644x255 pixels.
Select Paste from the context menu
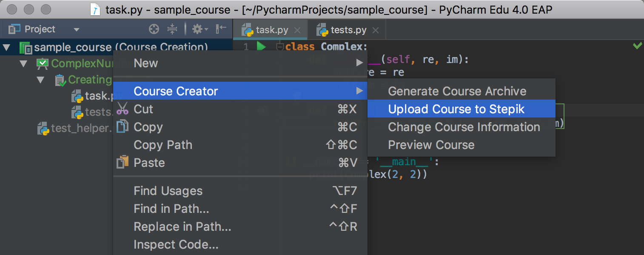pyautogui.click(x=240, y=163)
